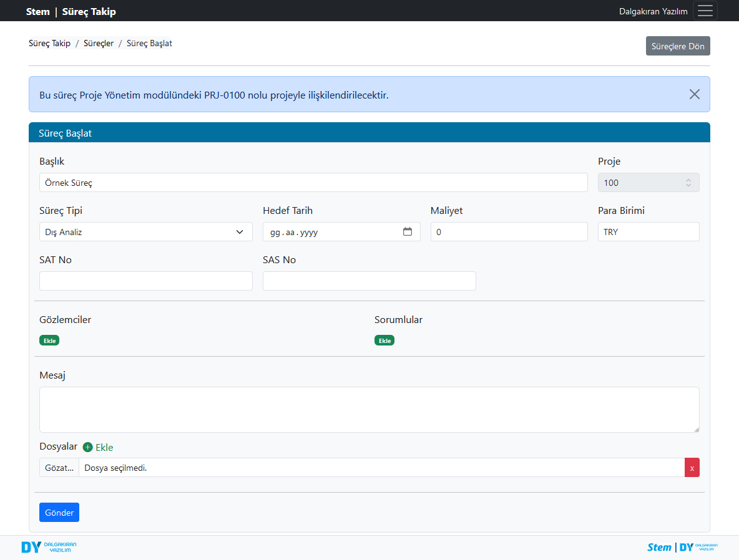Add responsible with Sorumlular Ekle badge
This screenshot has height=560, width=739.
pos(384,340)
